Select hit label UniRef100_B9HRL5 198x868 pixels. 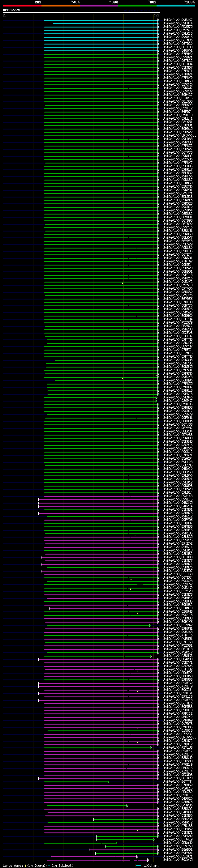178,129
